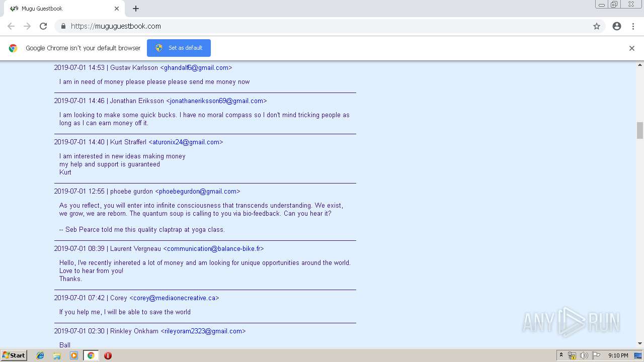Click 'If you help me' message text

pyautogui.click(x=125, y=312)
